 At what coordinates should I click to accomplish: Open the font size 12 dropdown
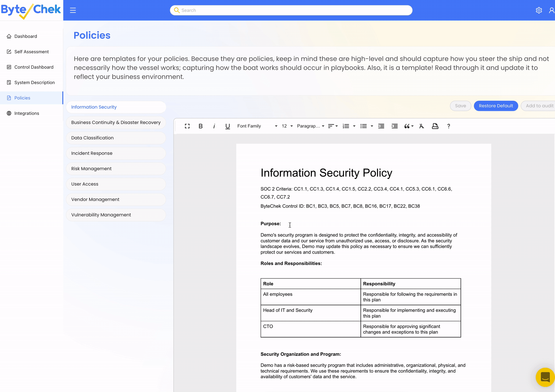point(287,126)
